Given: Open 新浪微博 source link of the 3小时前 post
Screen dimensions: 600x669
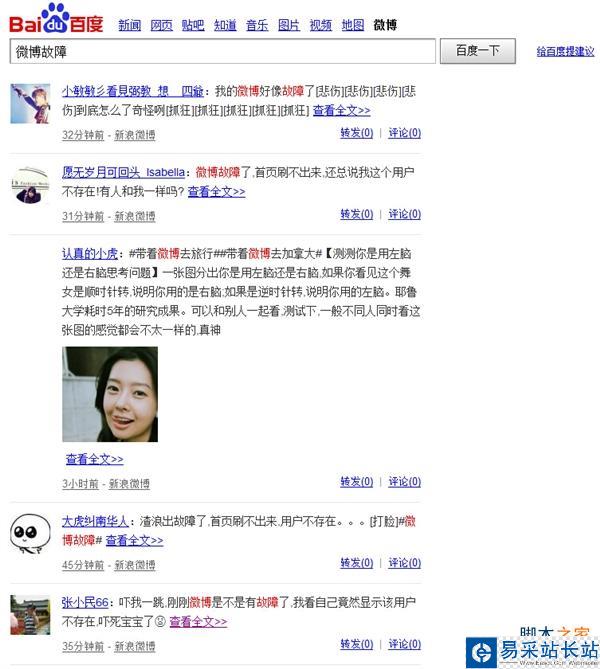Looking at the screenshot, I should pyautogui.click(x=129, y=484).
